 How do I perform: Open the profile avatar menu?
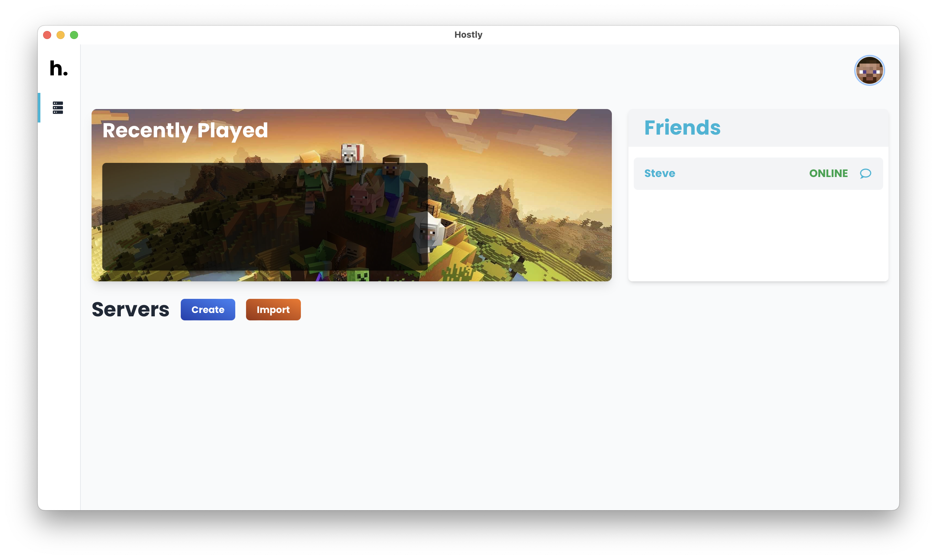click(869, 71)
